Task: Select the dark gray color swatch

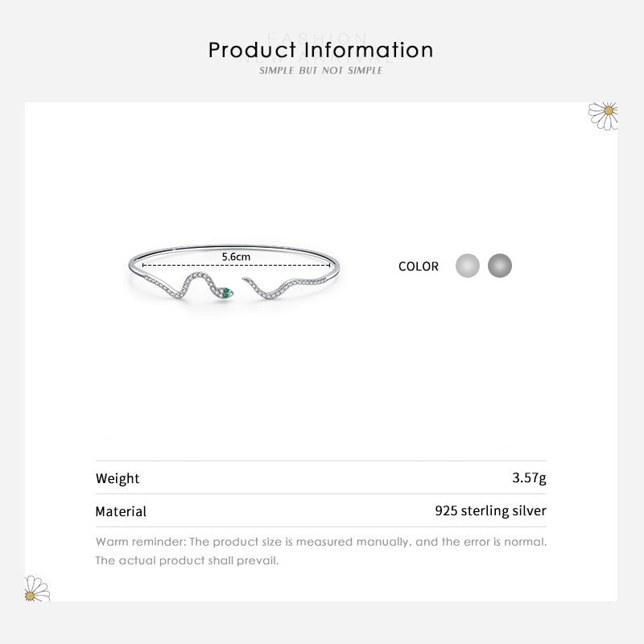Action: (x=500, y=266)
